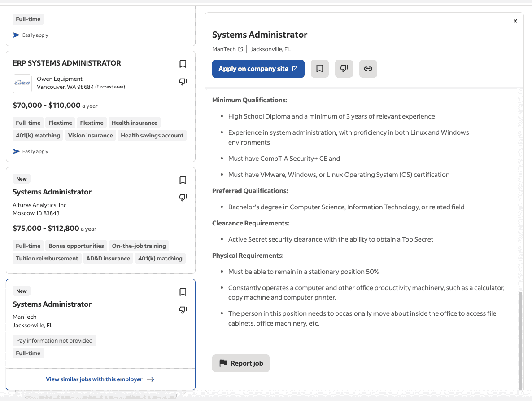This screenshot has width=532, height=401.
Task: Click Alturas Analytics, Inc company name
Action: 39,205
